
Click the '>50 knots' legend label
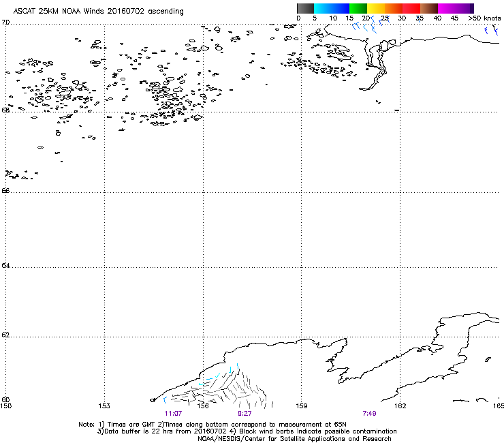coord(484,18)
